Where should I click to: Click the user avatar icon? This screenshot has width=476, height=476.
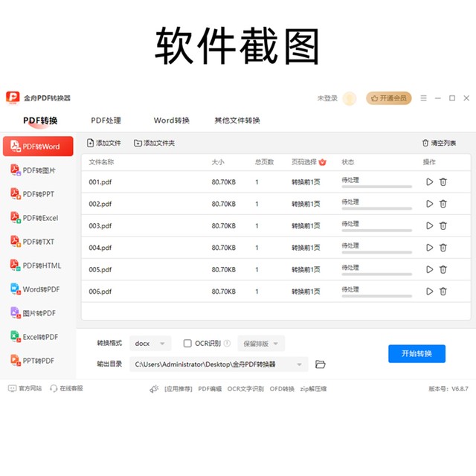(350, 98)
